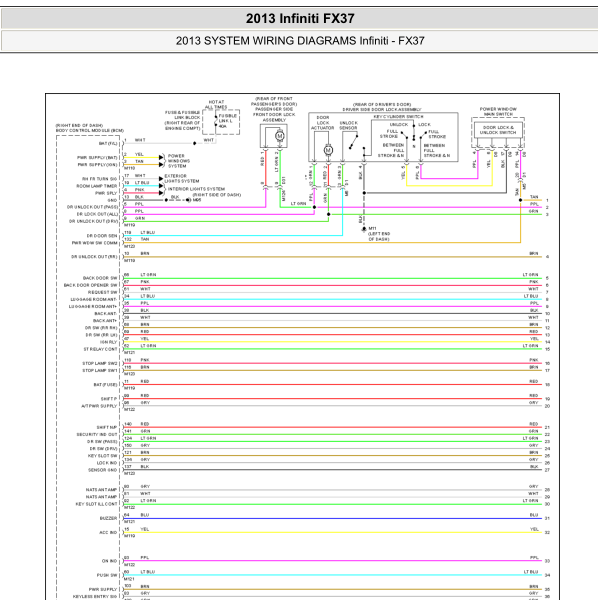Viewport: 598px width, 600px height.
Task: Click the "(RIGHT SIDE OF DASH)" ground label
Action: tap(217, 195)
